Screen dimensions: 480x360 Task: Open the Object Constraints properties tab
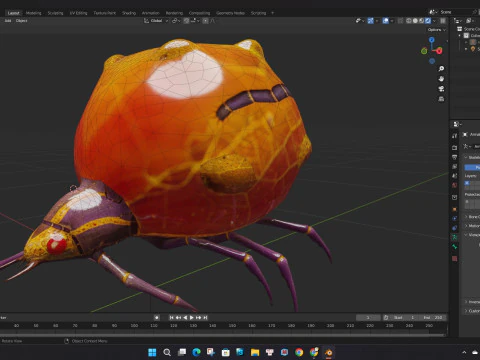click(x=455, y=228)
